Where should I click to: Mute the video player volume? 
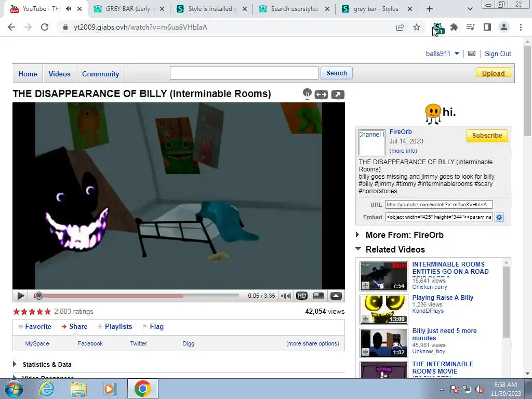286,296
